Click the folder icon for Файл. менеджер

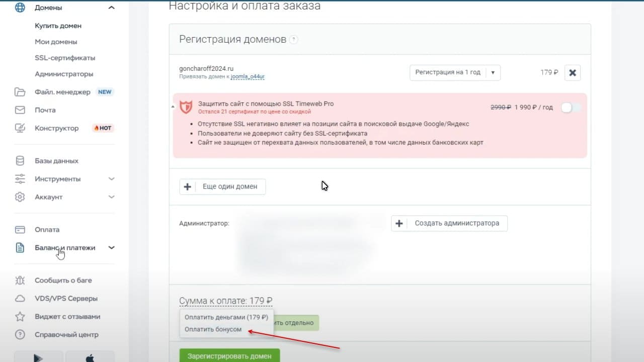20,92
